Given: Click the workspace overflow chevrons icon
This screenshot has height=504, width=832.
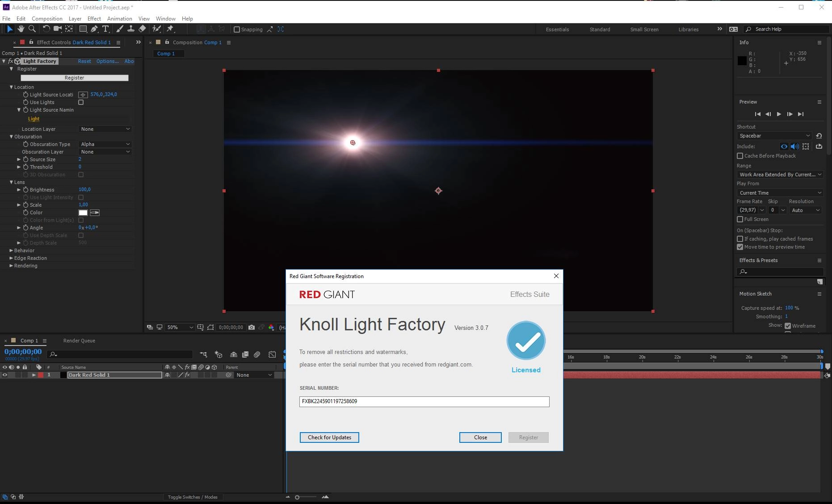Looking at the screenshot, I should tap(719, 29).
